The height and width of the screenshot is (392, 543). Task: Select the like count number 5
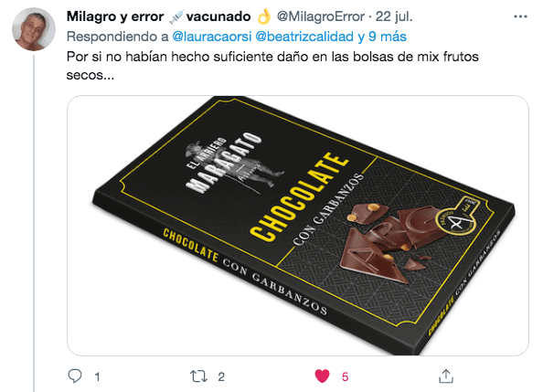tap(345, 376)
